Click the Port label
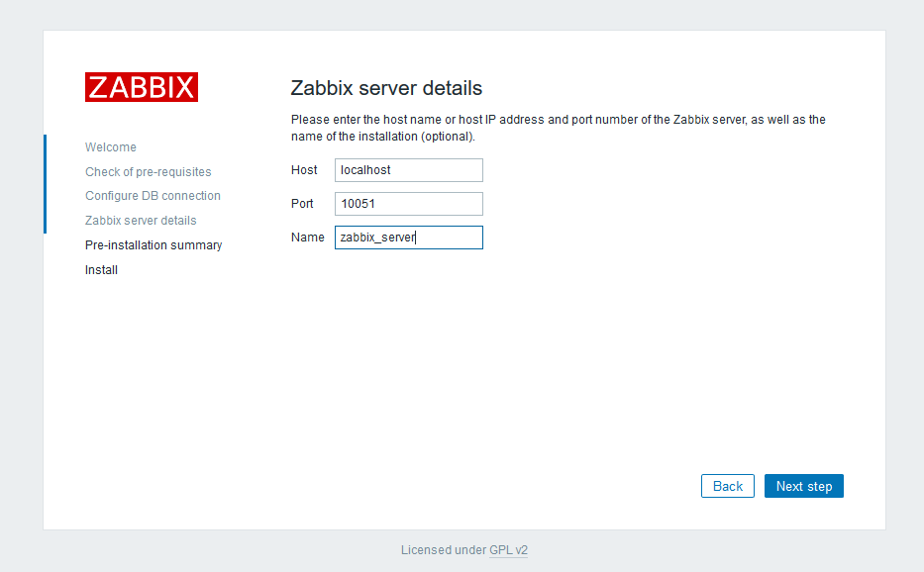The image size is (924, 572). [x=302, y=204]
